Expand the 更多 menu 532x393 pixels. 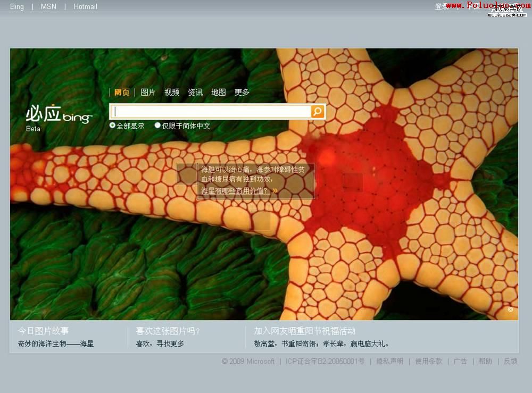coord(242,93)
